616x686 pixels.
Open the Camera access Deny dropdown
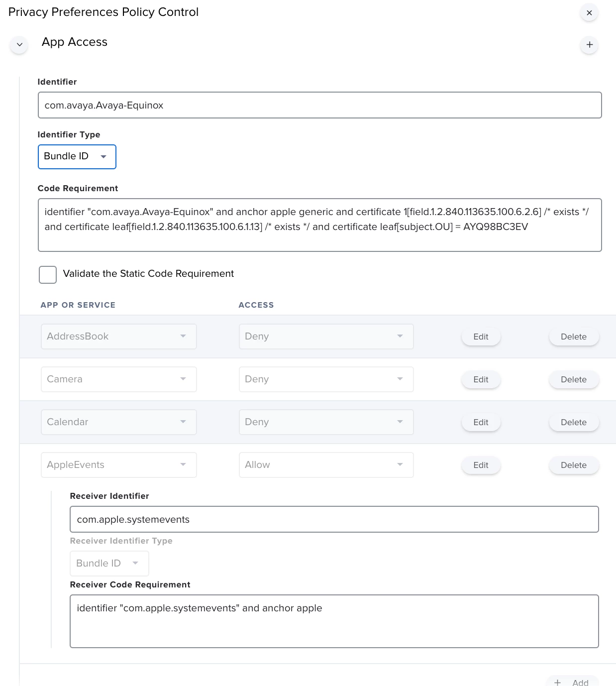pos(326,379)
